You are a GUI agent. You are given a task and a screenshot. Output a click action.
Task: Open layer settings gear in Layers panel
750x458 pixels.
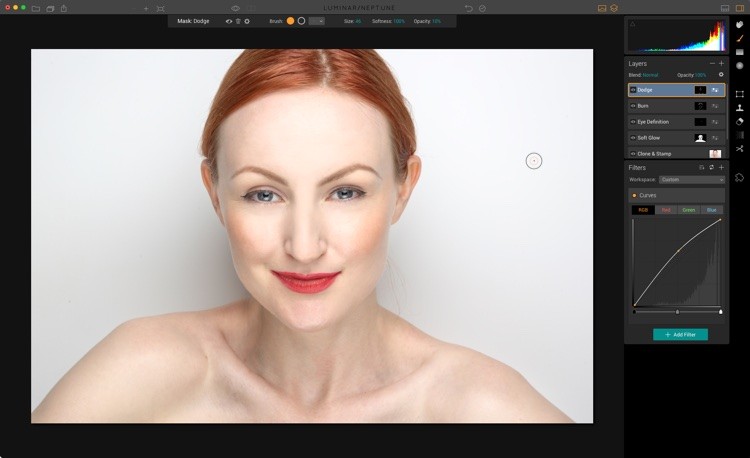721,75
